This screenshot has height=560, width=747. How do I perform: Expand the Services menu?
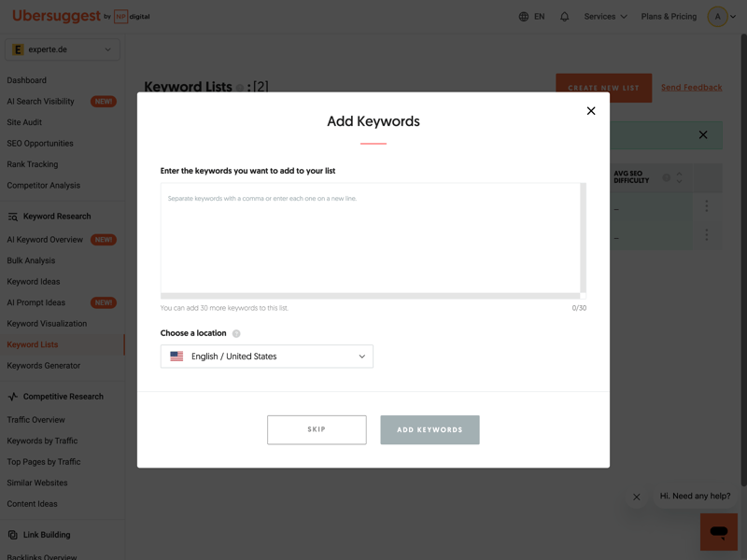605,17
